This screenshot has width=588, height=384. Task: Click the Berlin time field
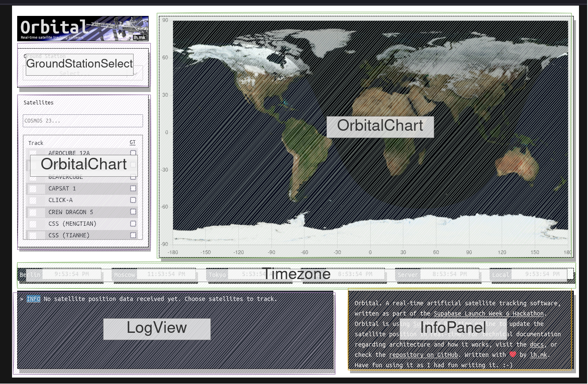[72, 274]
